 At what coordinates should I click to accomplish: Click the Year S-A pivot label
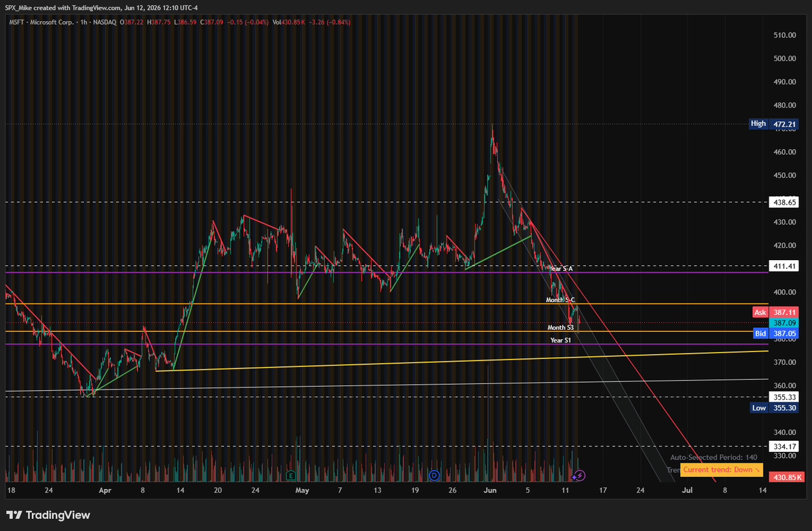tap(561, 269)
